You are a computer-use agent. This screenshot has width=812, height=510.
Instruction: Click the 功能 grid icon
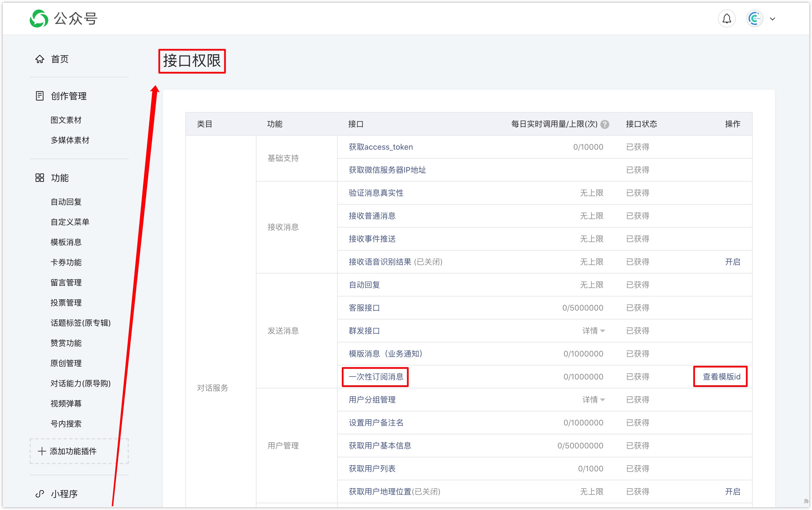point(40,178)
